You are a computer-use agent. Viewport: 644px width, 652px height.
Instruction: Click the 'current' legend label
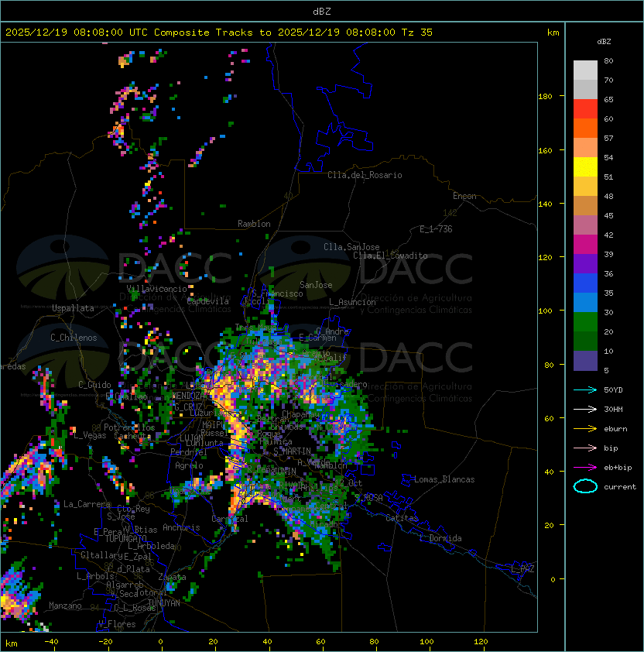click(x=620, y=487)
